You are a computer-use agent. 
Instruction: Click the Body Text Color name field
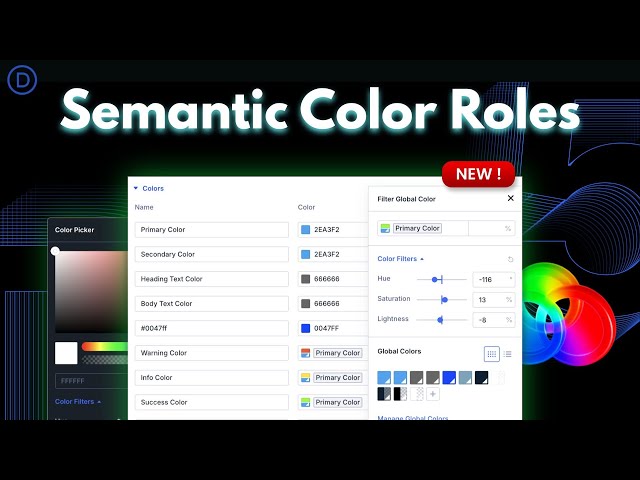(211, 304)
